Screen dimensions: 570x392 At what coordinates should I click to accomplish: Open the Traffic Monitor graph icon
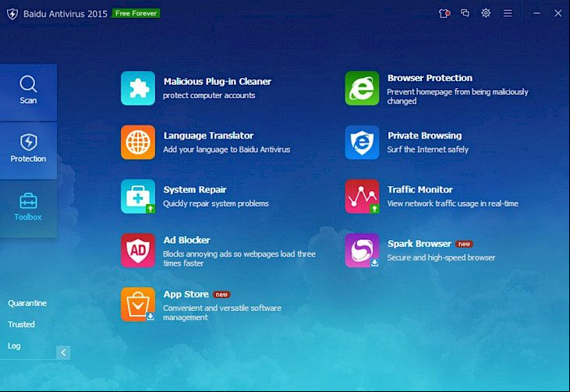362,196
